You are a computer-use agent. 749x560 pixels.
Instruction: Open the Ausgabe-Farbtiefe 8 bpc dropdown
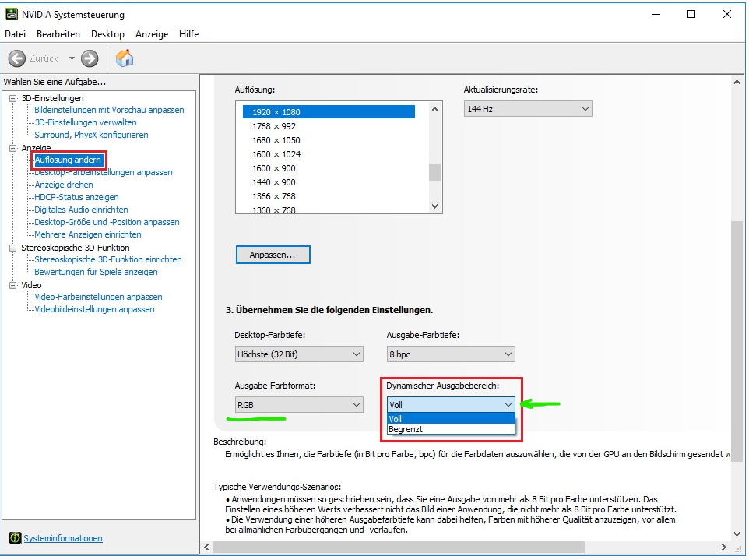(x=451, y=354)
